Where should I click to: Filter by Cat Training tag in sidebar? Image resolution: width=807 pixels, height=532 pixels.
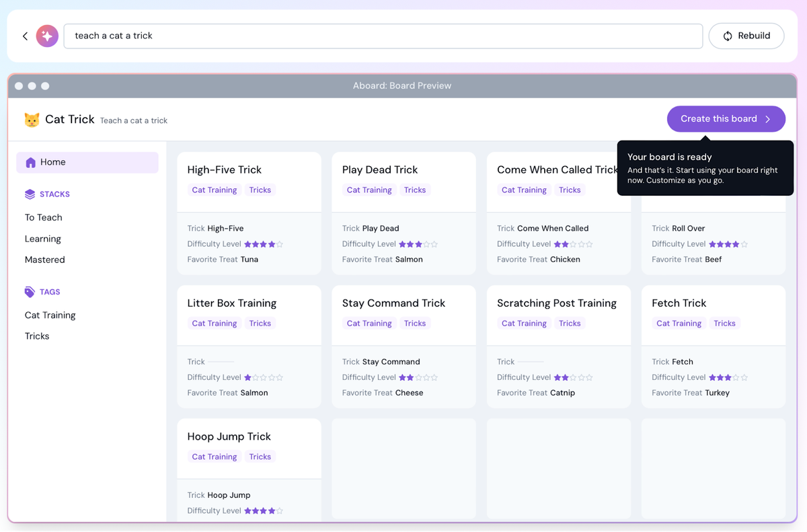coord(50,315)
